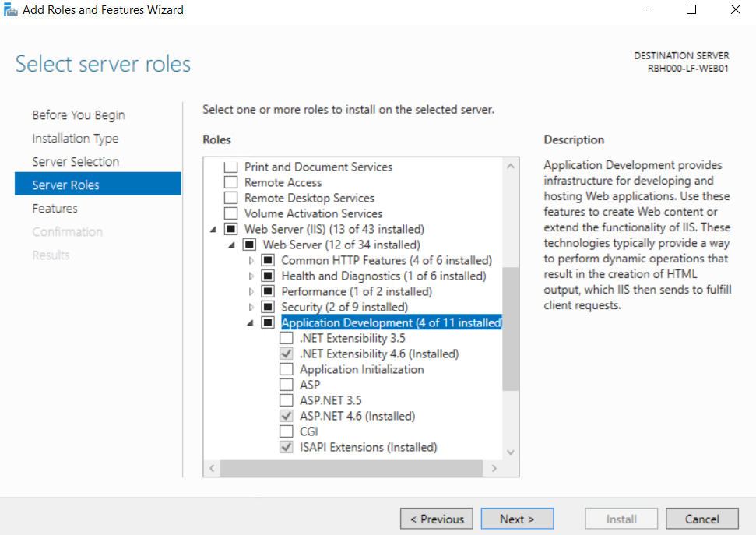Select Remote Desktop Services text
This screenshot has width=756, height=535.
click(x=309, y=198)
